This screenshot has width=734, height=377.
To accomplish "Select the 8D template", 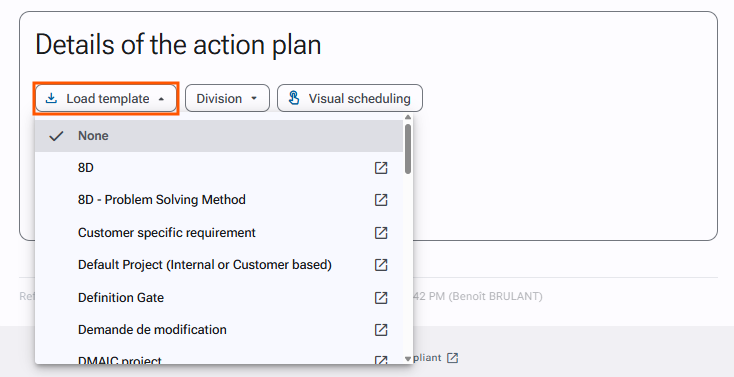I will tap(219, 168).
